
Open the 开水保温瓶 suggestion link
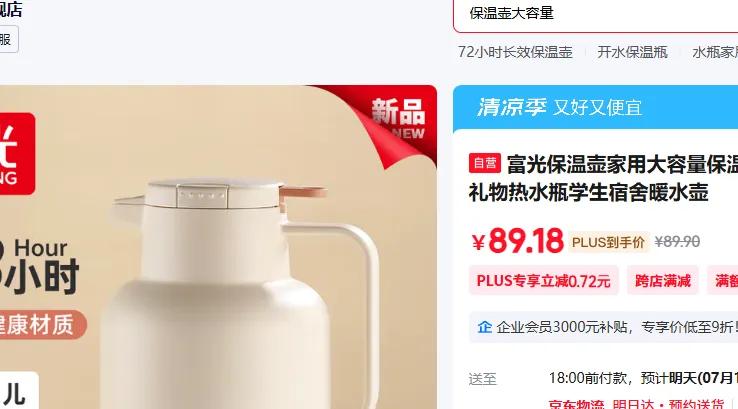(x=632, y=52)
